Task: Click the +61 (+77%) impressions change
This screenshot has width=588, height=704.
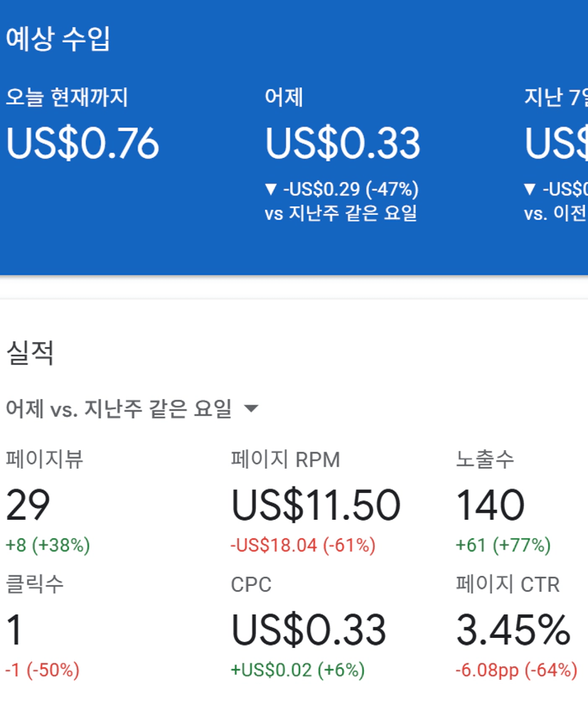Action: (x=503, y=545)
